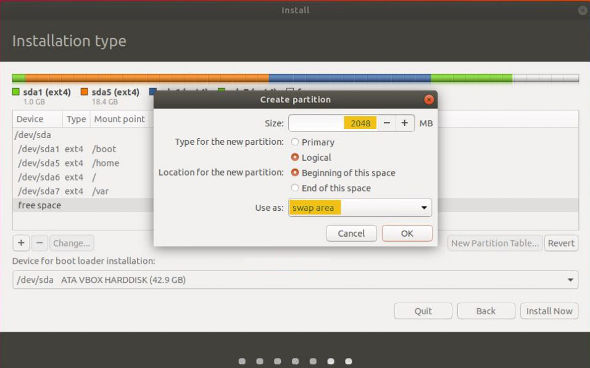Click the Type column header
Screen dimensions: 590x368
[76, 119]
